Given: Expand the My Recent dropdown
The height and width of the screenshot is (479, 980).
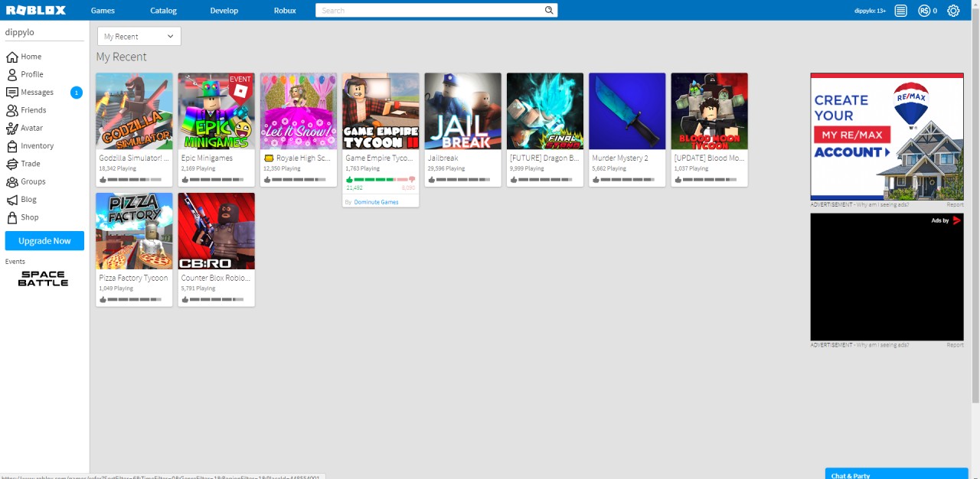Looking at the screenshot, I should point(139,36).
